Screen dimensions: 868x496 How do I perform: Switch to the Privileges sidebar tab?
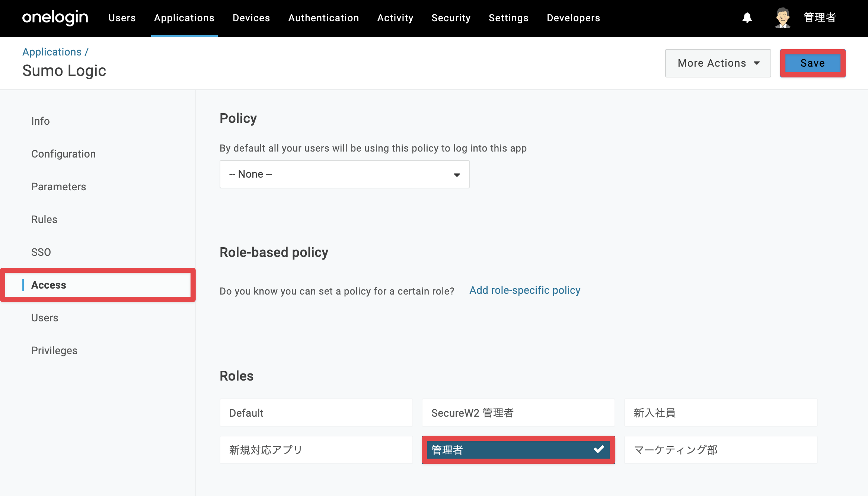point(54,350)
